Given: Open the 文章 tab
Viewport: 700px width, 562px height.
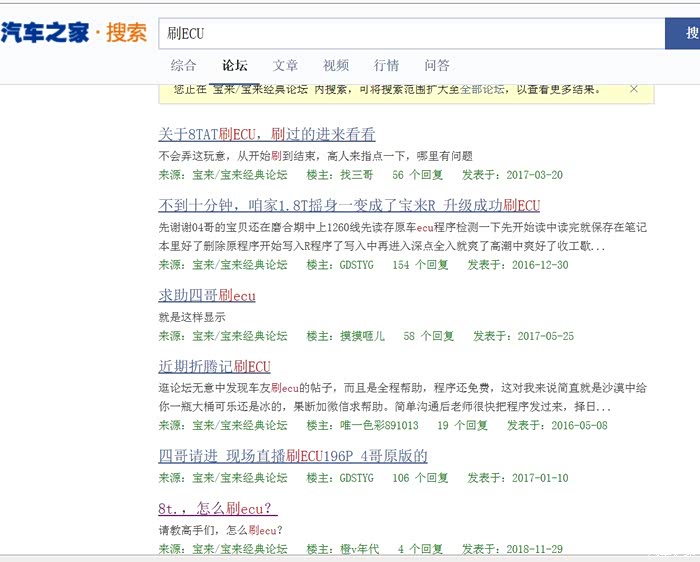Looking at the screenshot, I should click(x=285, y=65).
